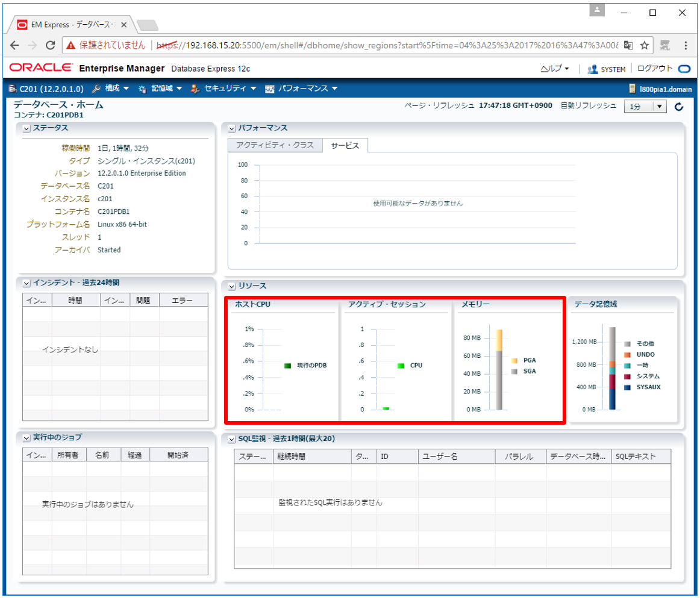
Task: Open the ヘルプ dropdown menu
Action: point(555,68)
